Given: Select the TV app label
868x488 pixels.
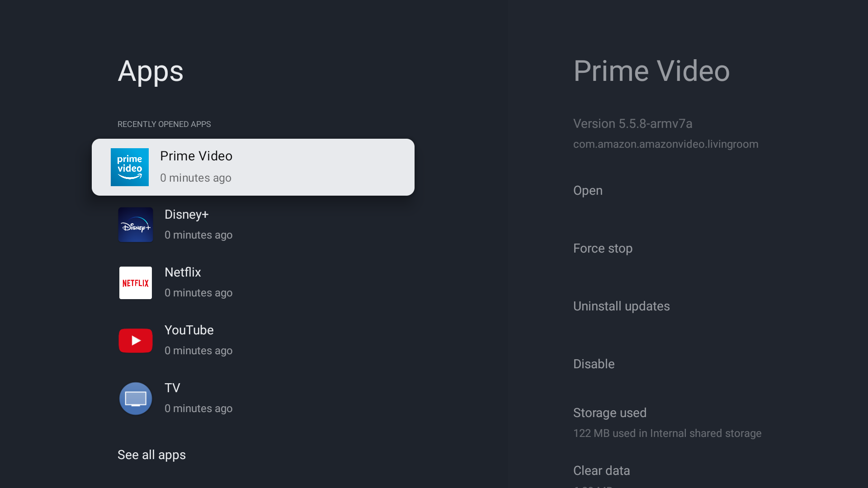Looking at the screenshot, I should point(172,388).
